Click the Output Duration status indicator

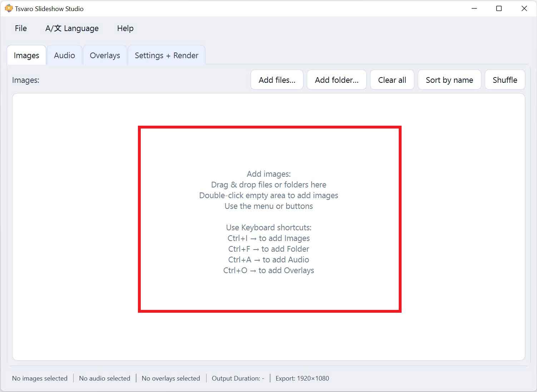(238, 378)
